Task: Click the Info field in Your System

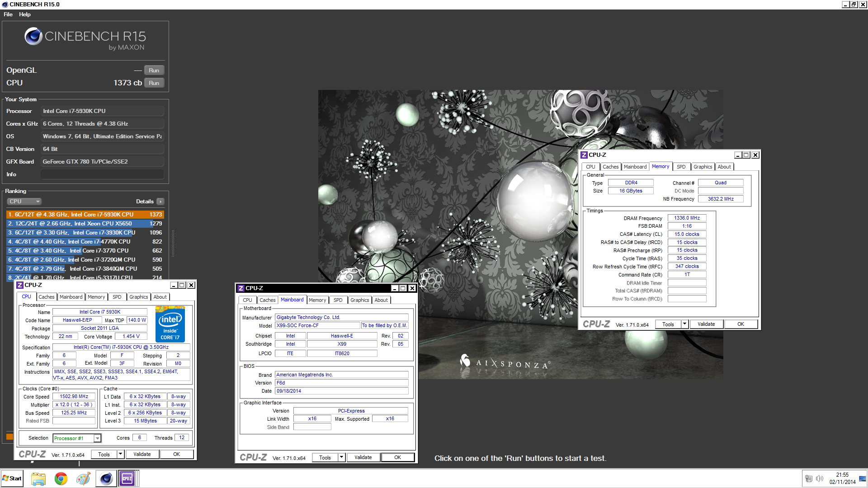Action: (x=103, y=174)
